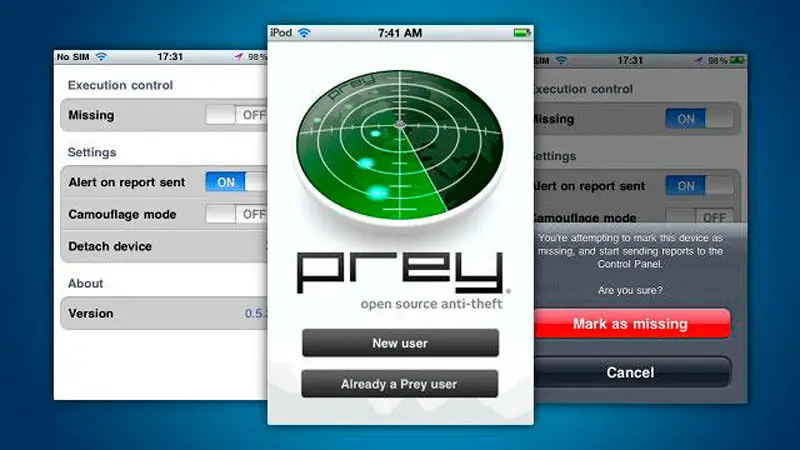Click 17:31 clock in right screen

coord(630,60)
